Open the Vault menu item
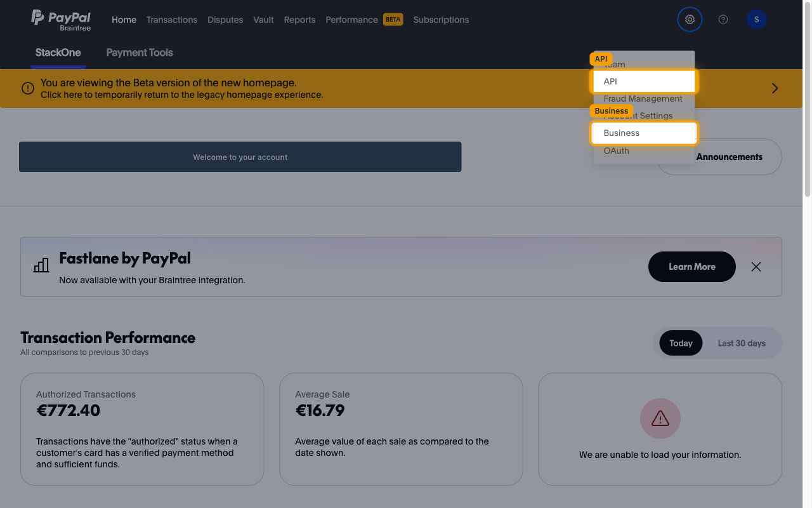The width and height of the screenshot is (812, 508). pos(263,20)
